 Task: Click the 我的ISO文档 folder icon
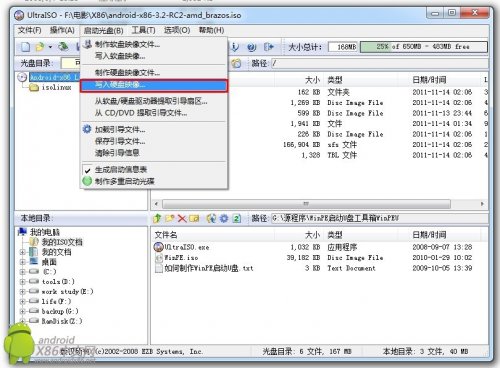34,241
